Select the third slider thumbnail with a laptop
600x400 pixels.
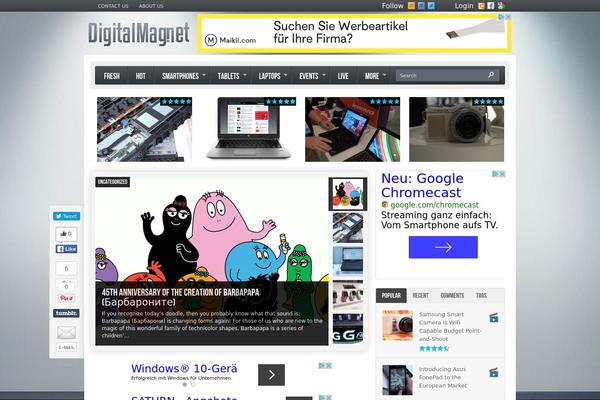coord(348,261)
